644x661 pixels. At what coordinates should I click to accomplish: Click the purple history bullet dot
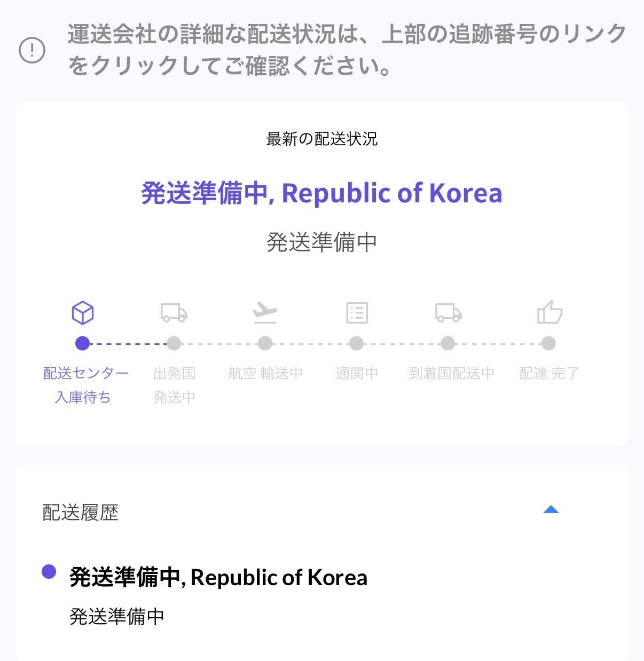coord(49,571)
